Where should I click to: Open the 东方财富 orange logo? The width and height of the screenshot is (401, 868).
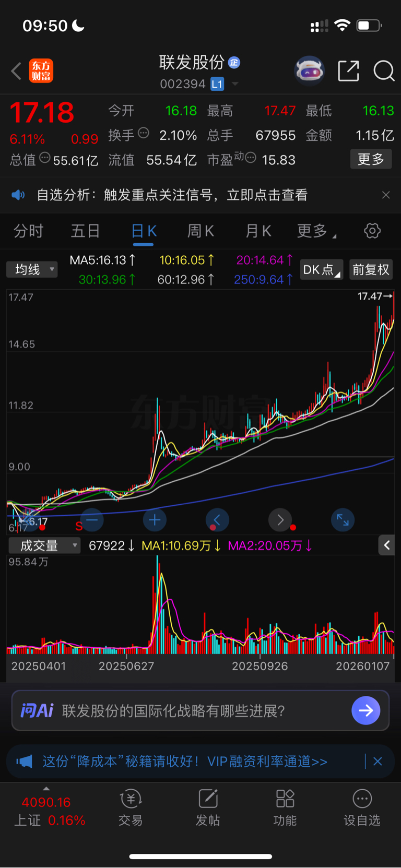click(x=41, y=70)
